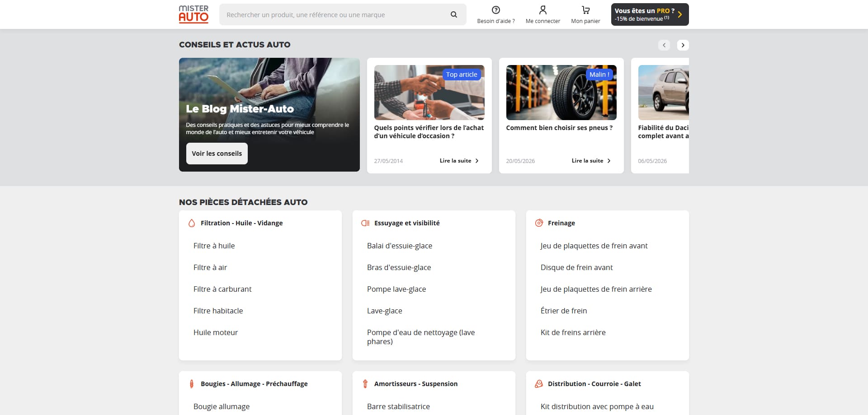Image resolution: width=868 pixels, height=415 pixels.
Task: Open tyre warehouse article thumbnail
Action: (561, 93)
